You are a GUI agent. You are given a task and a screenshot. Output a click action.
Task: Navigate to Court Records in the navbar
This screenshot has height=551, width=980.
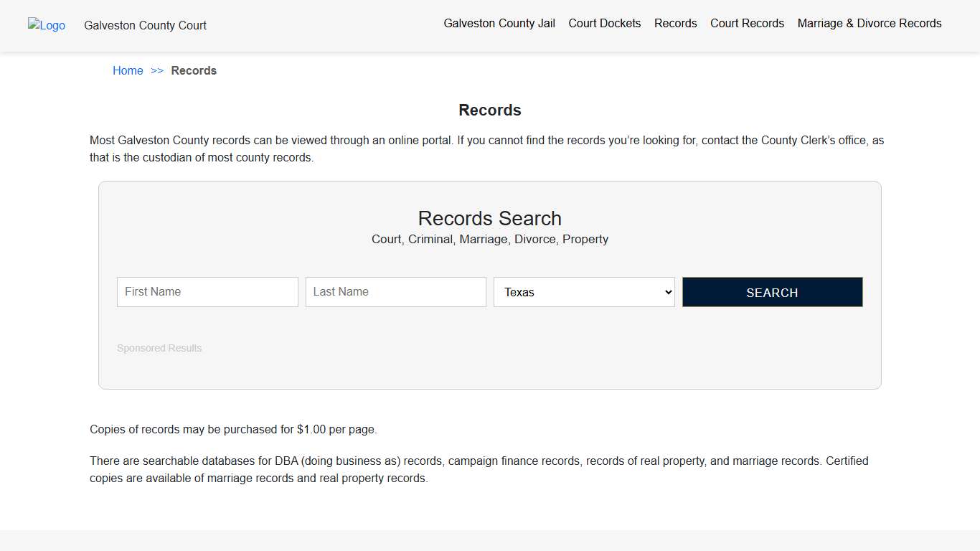tap(747, 23)
